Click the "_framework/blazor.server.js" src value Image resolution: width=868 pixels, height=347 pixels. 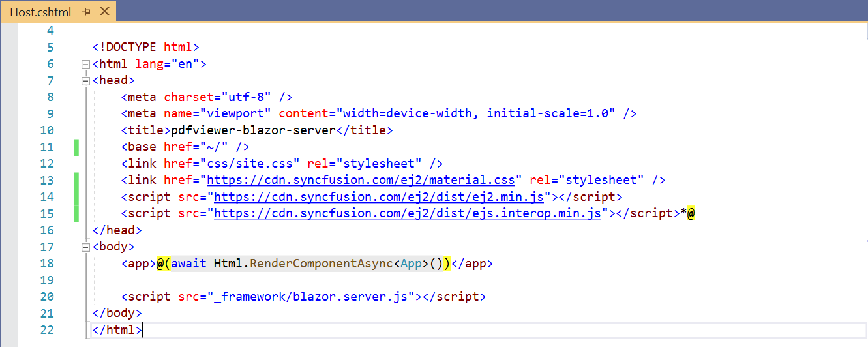[314, 297]
